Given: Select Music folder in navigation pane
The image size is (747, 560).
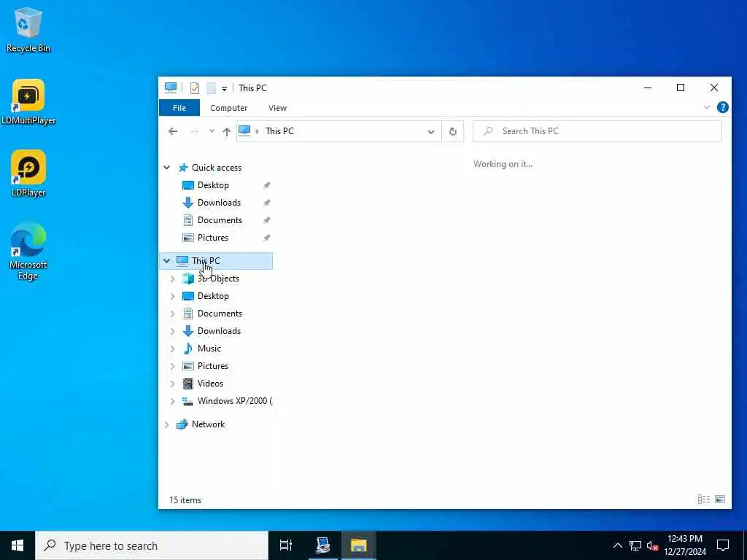Looking at the screenshot, I should (209, 349).
